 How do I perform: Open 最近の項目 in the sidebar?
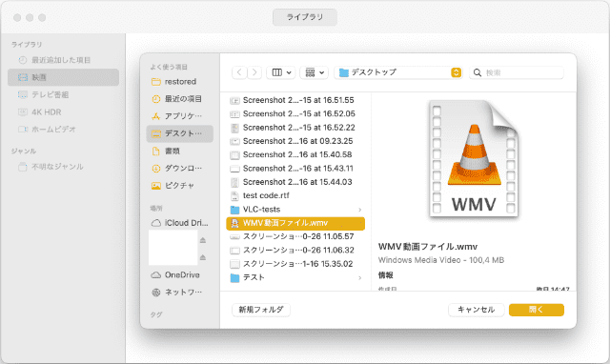click(x=180, y=99)
